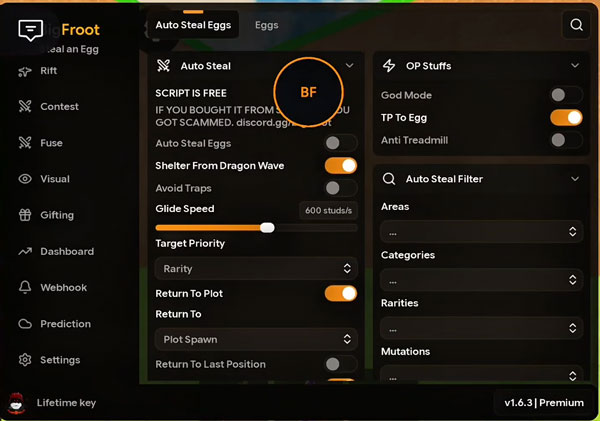This screenshot has height=421, width=600.
Task: Collapse the OP Stuffs section chevron
Action: point(575,65)
